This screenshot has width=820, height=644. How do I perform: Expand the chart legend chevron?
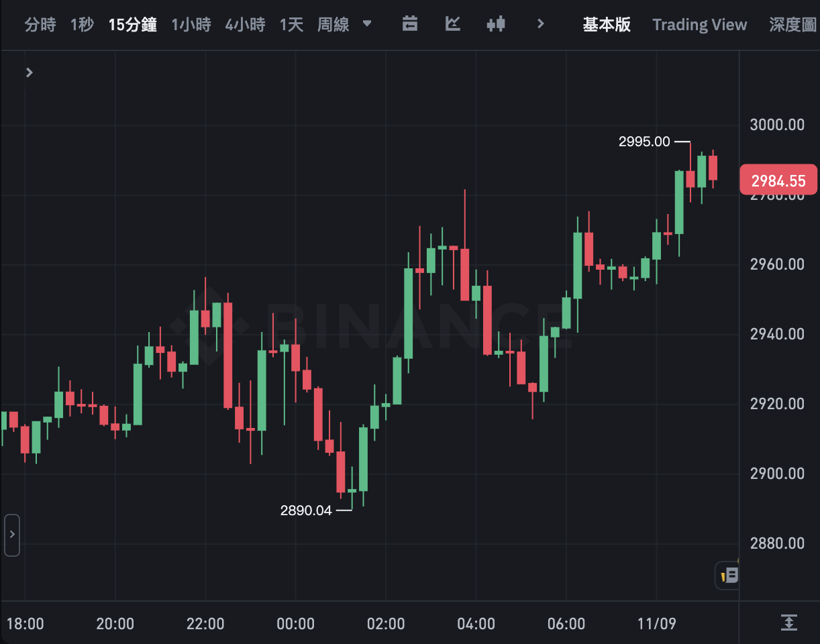pos(29,72)
